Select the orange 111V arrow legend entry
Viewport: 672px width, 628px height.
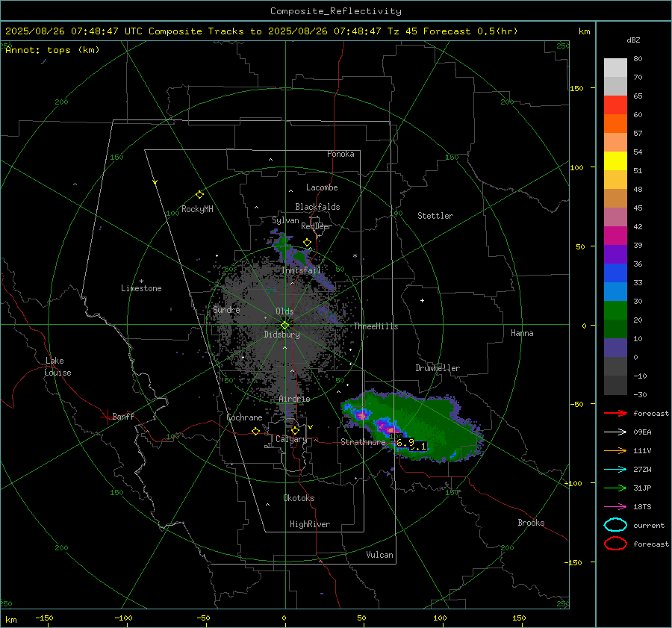click(x=615, y=450)
